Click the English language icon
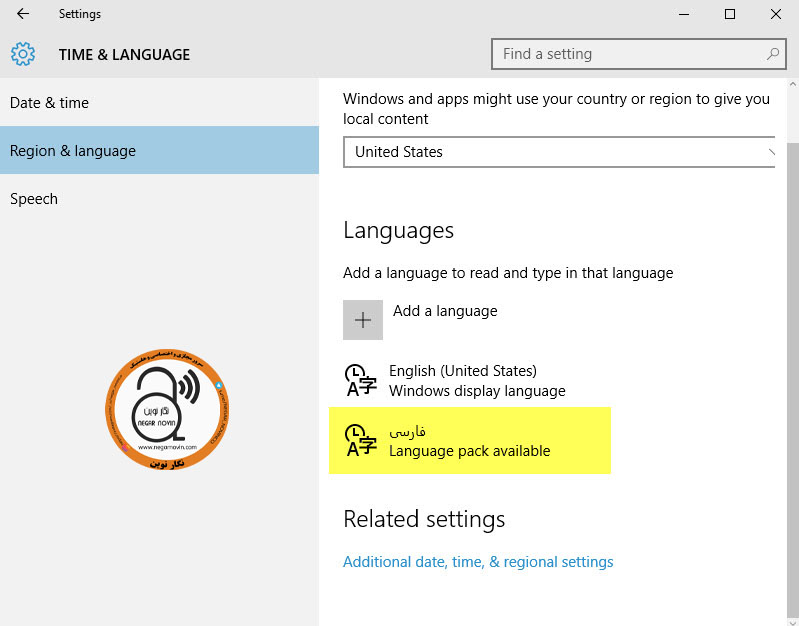The image size is (799, 626). tap(361, 380)
